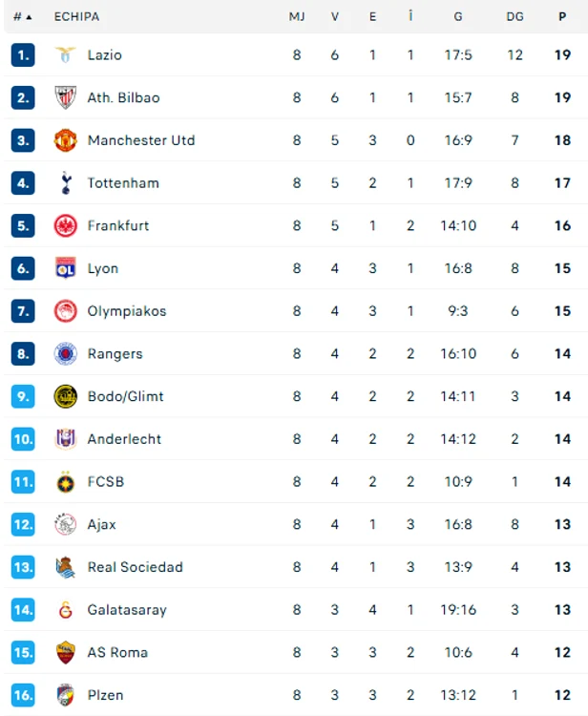
Task: Sort table by the # rank column
Action: (22, 17)
